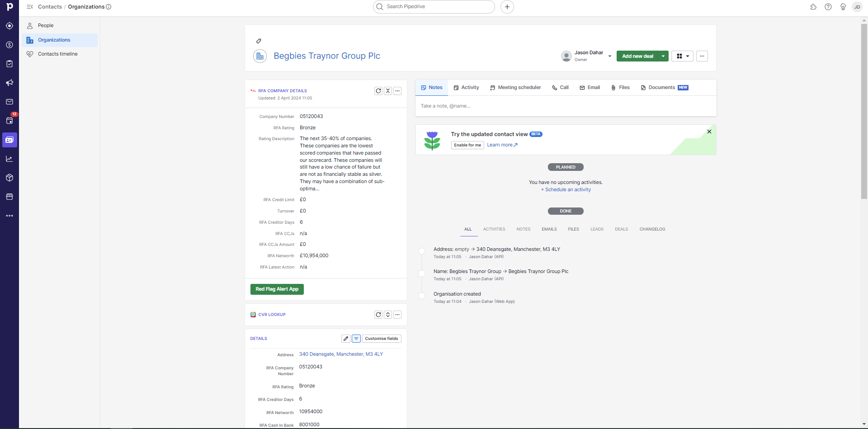The image size is (868, 429).
Task: Click the info icon next to Organizations
Action: coord(108,7)
